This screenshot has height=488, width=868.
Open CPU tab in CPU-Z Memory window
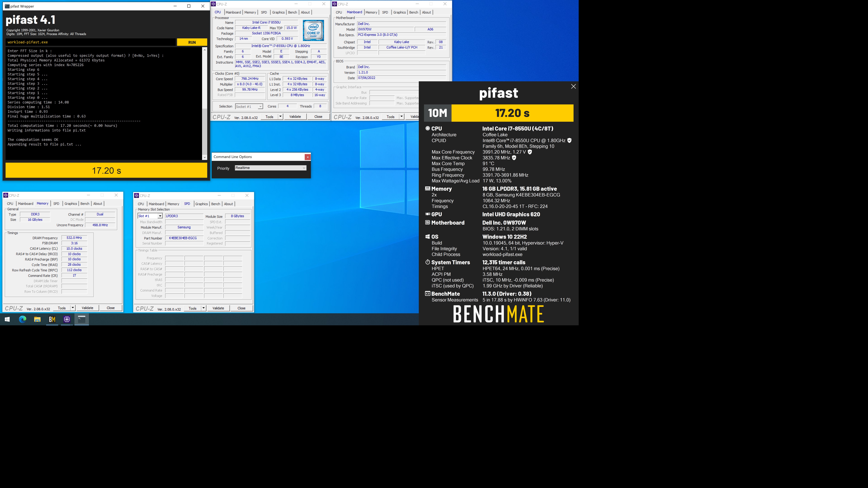tap(10, 204)
